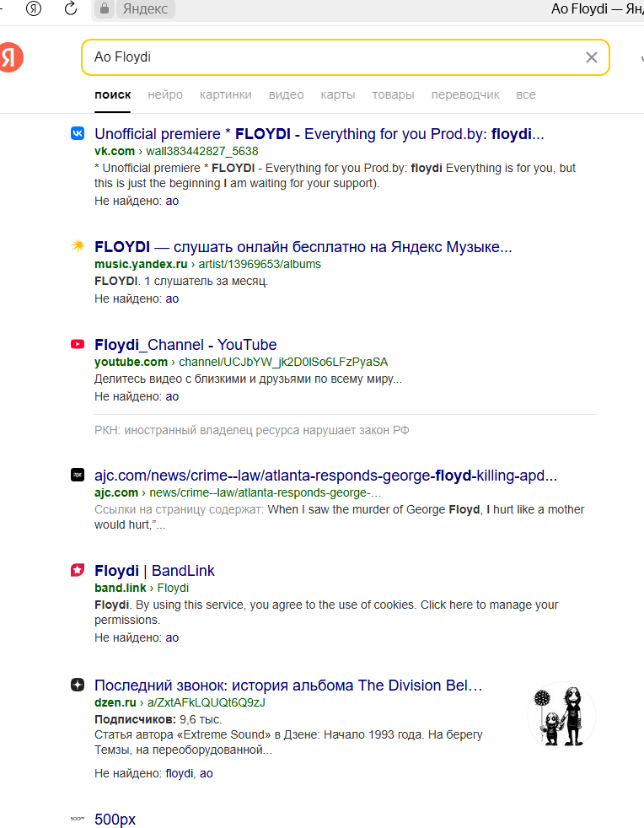Open the переводчик tab

pyautogui.click(x=465, y=94)
